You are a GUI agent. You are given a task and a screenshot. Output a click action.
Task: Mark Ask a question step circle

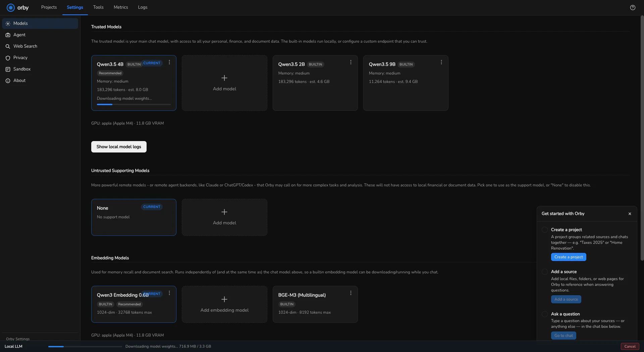pos(545,314)
